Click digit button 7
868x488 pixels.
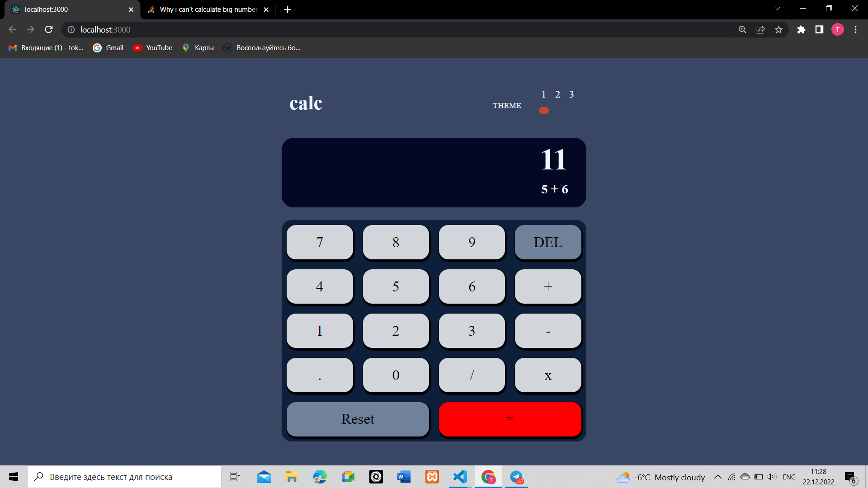point(319,242)
